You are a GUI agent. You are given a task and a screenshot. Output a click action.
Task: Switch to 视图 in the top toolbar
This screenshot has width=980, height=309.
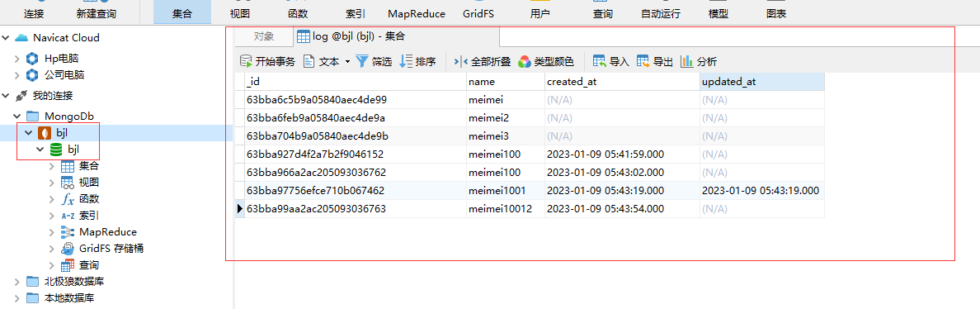[241, 13]
